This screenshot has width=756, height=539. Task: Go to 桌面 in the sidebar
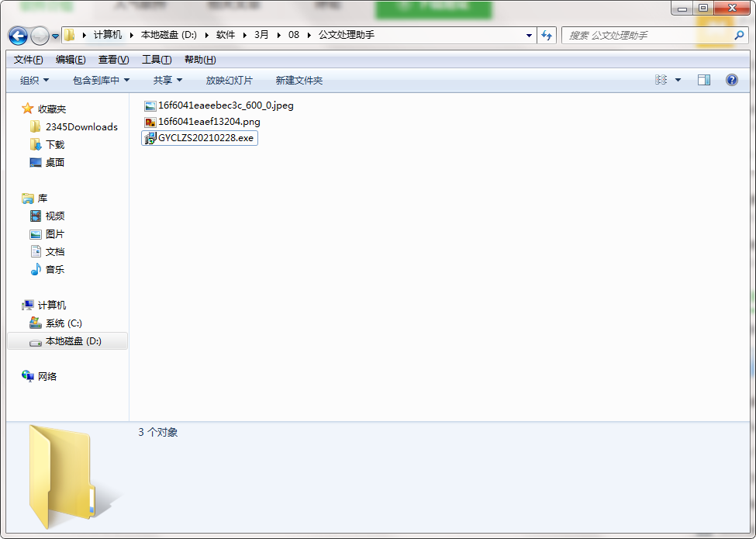tap(47, 162)
